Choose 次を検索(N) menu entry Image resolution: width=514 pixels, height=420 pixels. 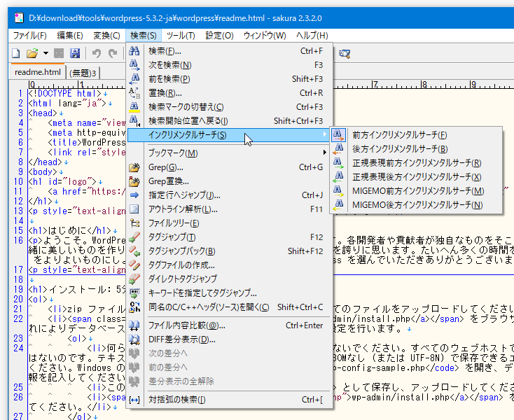228,65
